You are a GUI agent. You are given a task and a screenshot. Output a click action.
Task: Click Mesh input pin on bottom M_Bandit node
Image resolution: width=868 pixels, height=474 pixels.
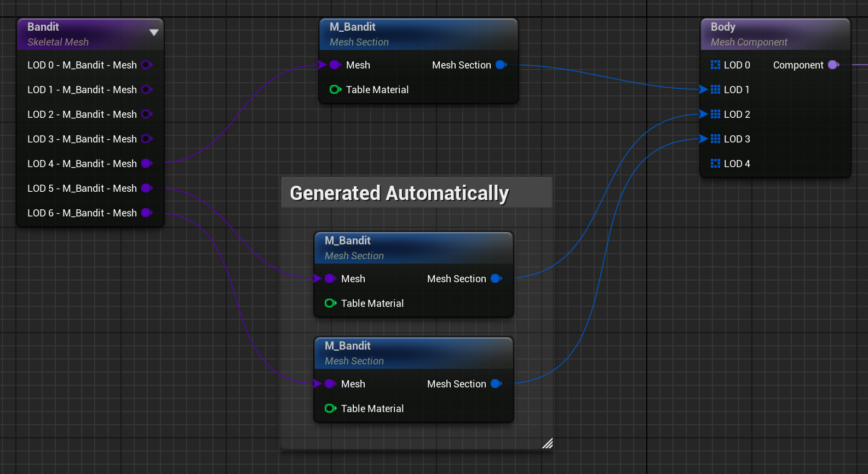point(330,384)
